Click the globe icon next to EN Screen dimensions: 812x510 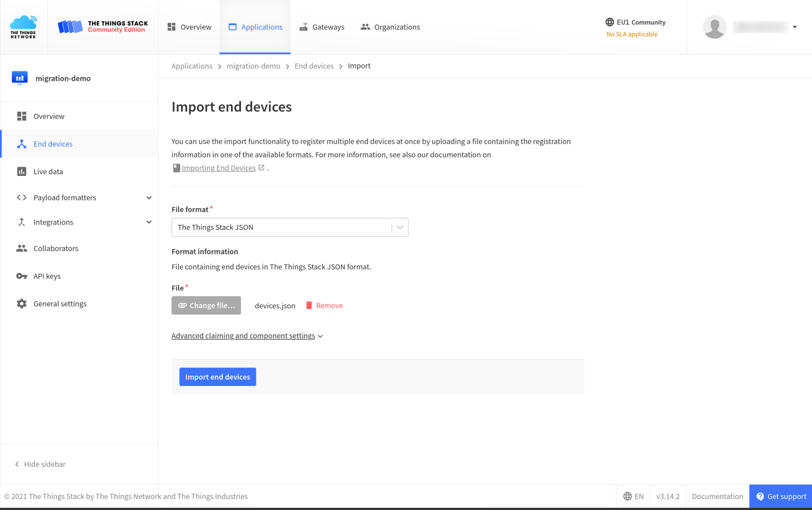pyautogui.click(x=628, y=497)
